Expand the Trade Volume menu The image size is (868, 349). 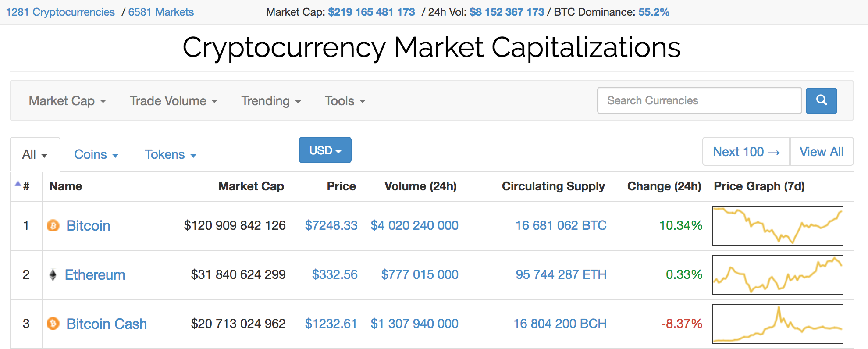[173, 101]
